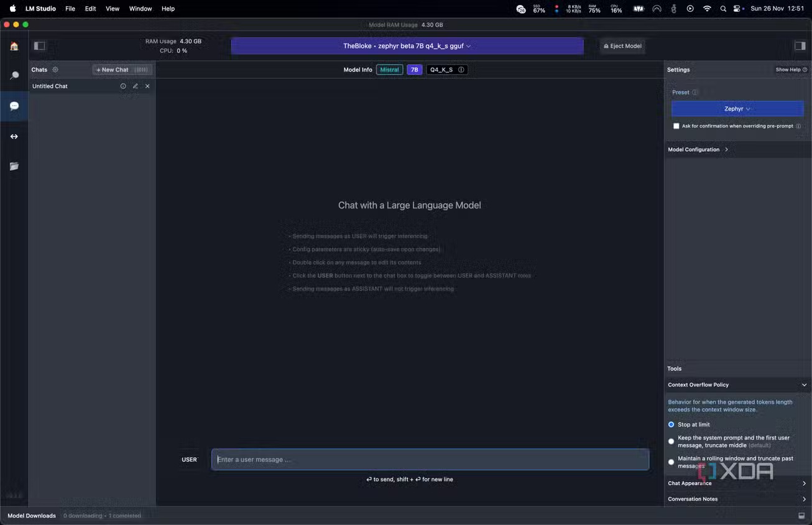Open the My Models folder icon
Screen dimensions: 812x525
click(14, 166)
